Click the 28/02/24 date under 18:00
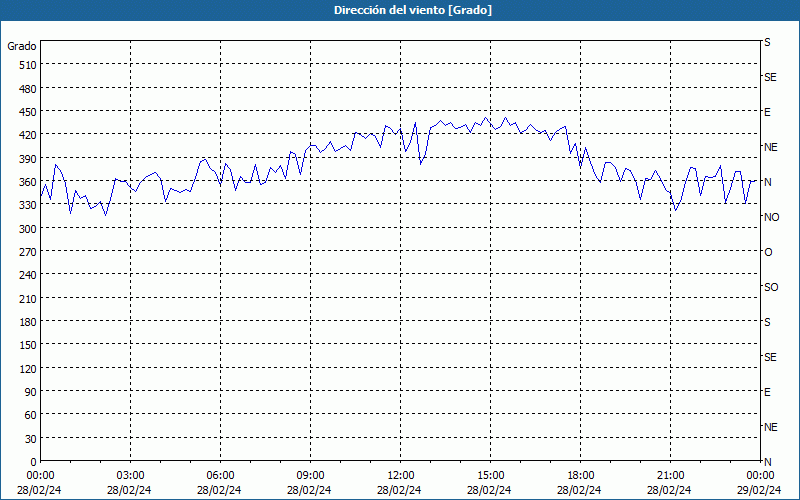 pyautogui.click(x=579, y=490)
